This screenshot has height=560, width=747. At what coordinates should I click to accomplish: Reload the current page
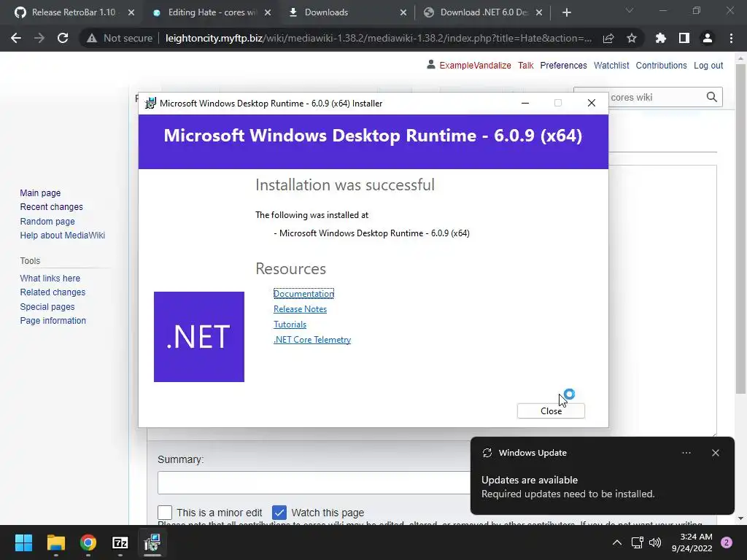point(63,38)
